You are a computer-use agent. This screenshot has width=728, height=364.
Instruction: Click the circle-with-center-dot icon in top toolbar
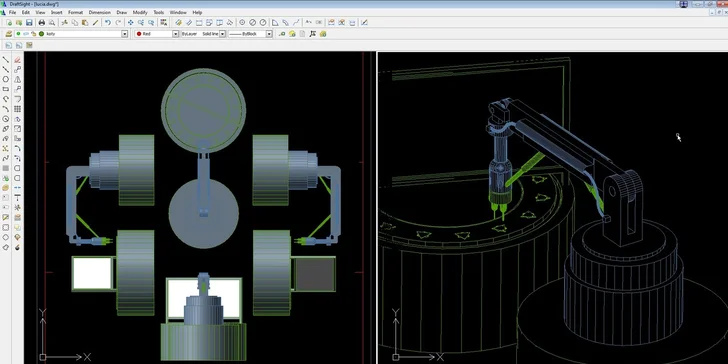coord(242,22)
